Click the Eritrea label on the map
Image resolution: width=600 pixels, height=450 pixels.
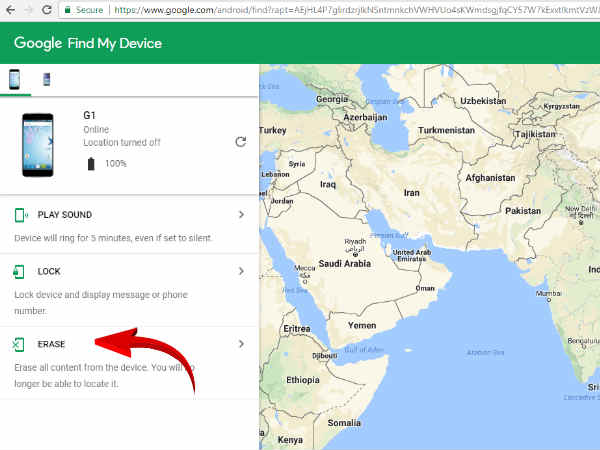coord(297,329)
